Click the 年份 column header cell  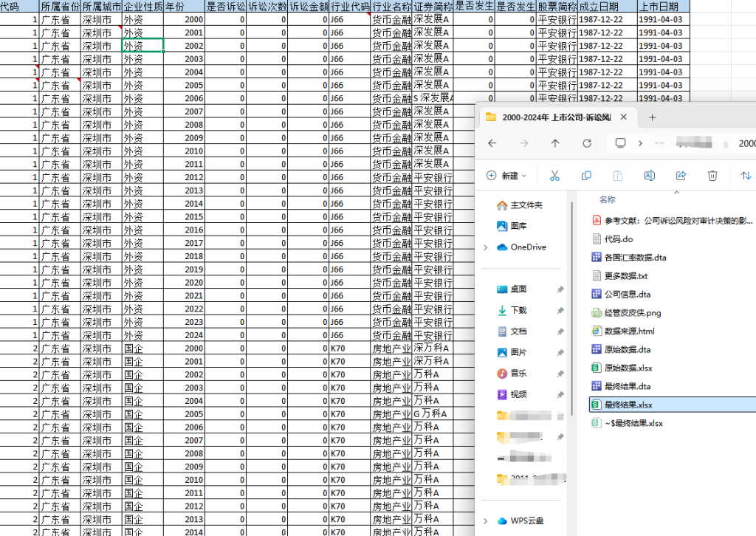184,6
